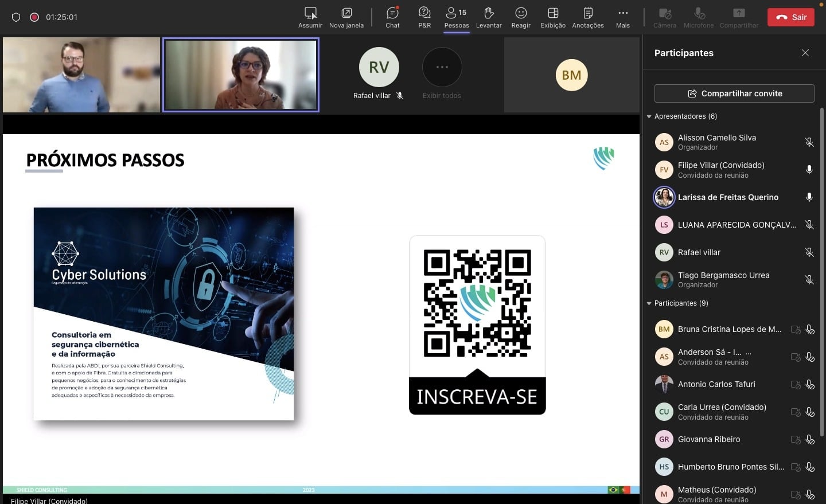Click Antonio Carlos Tafuri avatar photo
The image size is (826, 504).
(x=664, y=384)
